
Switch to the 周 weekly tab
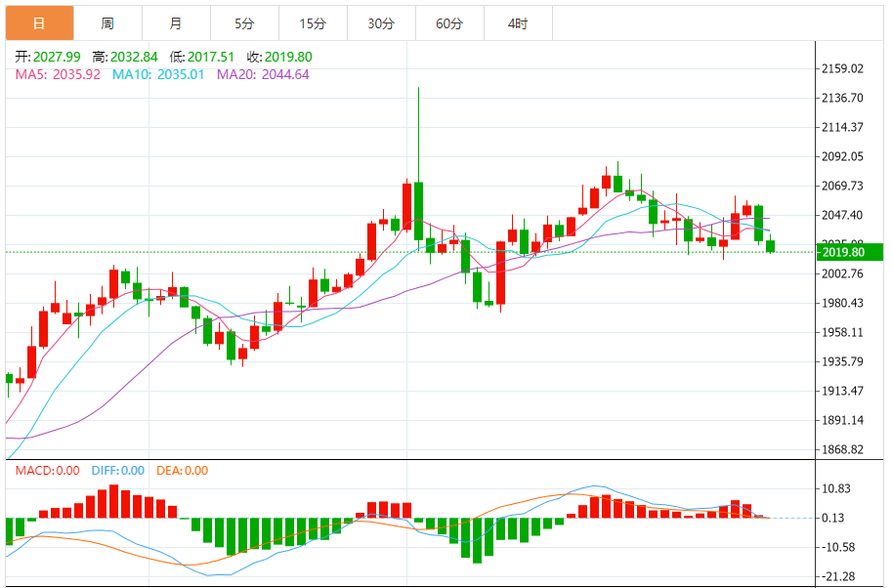(x=108, y=23)
